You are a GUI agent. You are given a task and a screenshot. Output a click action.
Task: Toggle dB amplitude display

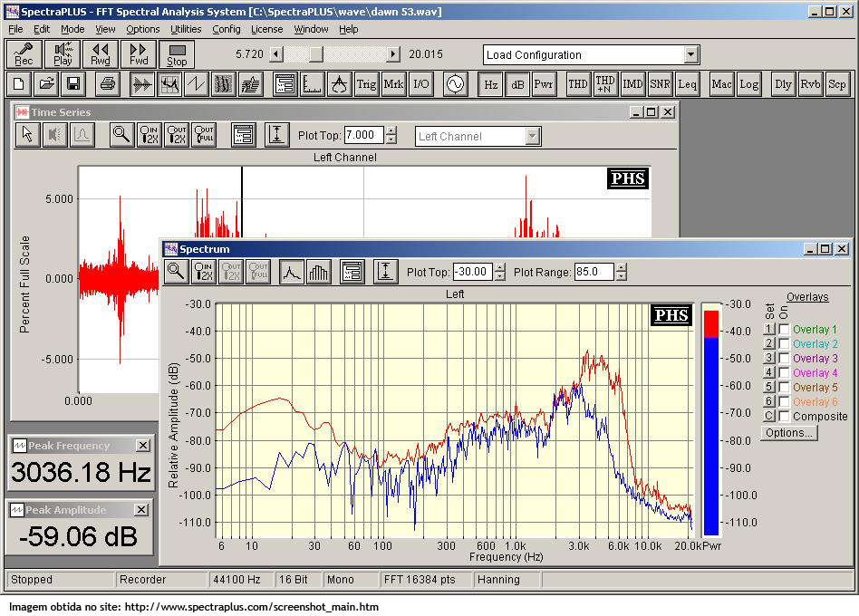coord(517,84)
